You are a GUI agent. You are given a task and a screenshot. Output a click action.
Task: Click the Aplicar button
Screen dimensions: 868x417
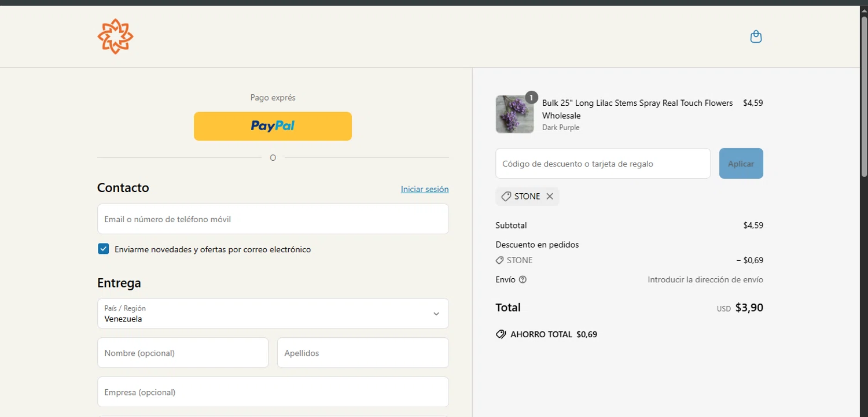tap(741, 164)
